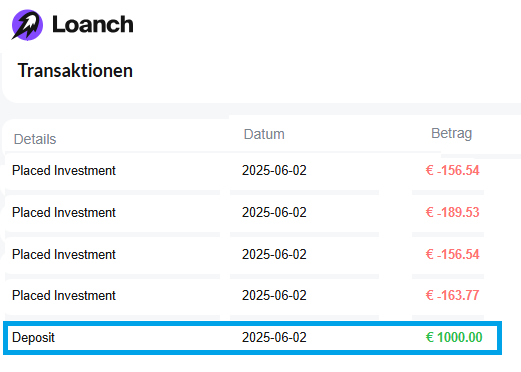521x372 pixels.
Task: Open the Deposit transaction row
Action: pyautogui.click(x=252, y=337)
